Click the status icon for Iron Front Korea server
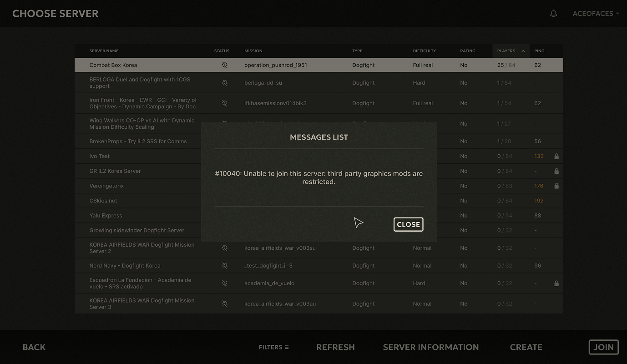The height and width of the screenshot is (364, 627). point(224,103)
